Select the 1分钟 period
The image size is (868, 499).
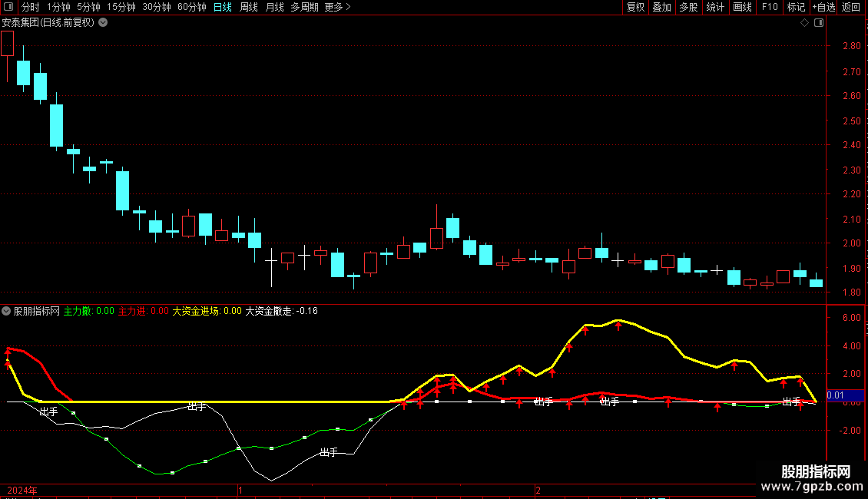coord(58,7)
